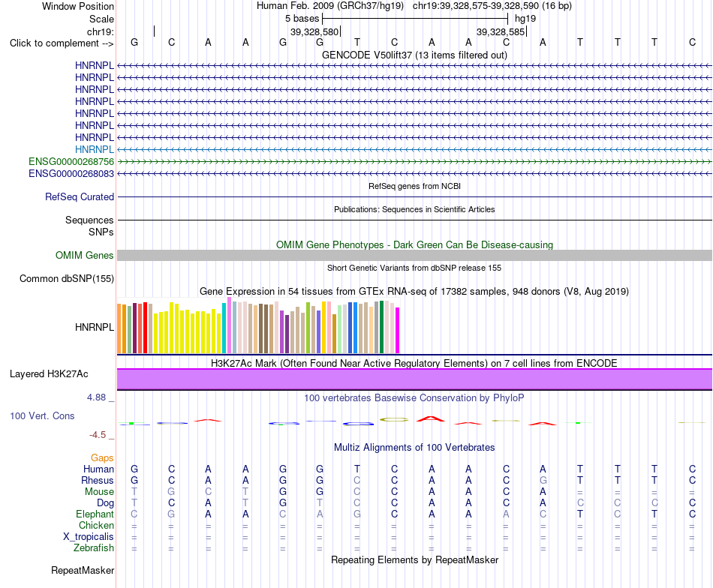Click the '100 Vert. Cons' track label
The image size is (713, 588).
point(42,415)
